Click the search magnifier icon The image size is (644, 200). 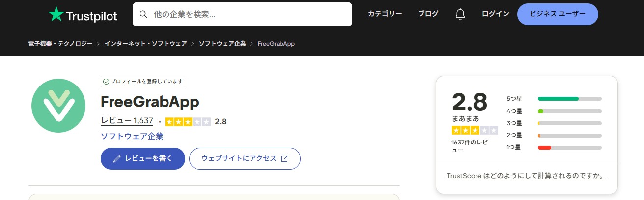click(143, 14)
